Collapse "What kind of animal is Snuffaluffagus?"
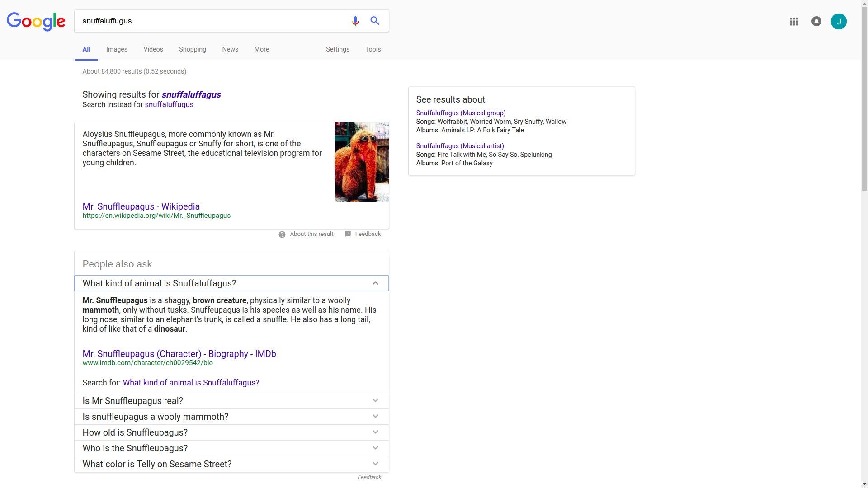The width and height of the screenshot is (868, 488). click(231, 283)
